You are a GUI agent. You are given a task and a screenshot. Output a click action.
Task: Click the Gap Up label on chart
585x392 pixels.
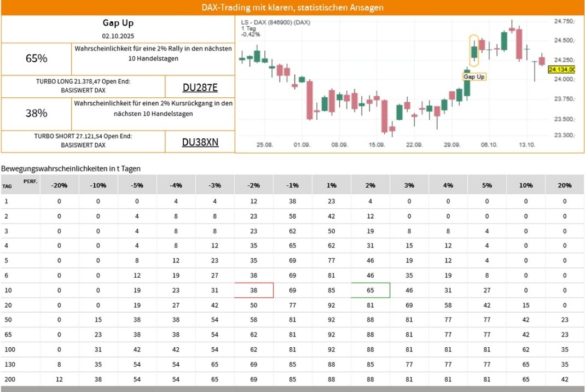coord(474,77)
